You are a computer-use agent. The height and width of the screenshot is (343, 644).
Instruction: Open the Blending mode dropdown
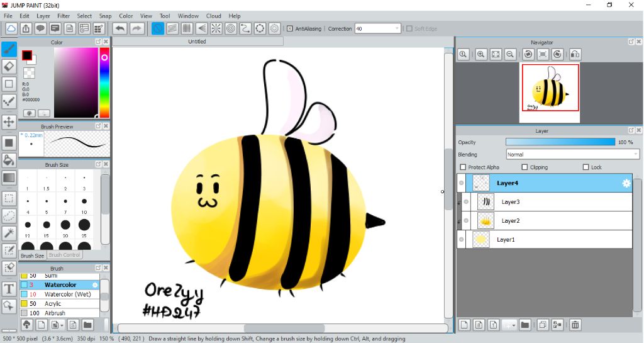pos(573,154)
